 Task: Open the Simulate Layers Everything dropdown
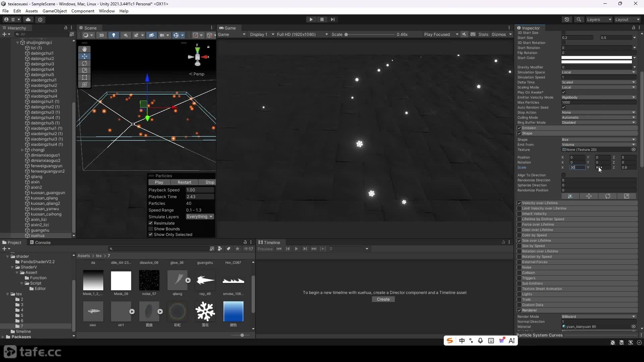pyautogui.click(x=200, y=217)
